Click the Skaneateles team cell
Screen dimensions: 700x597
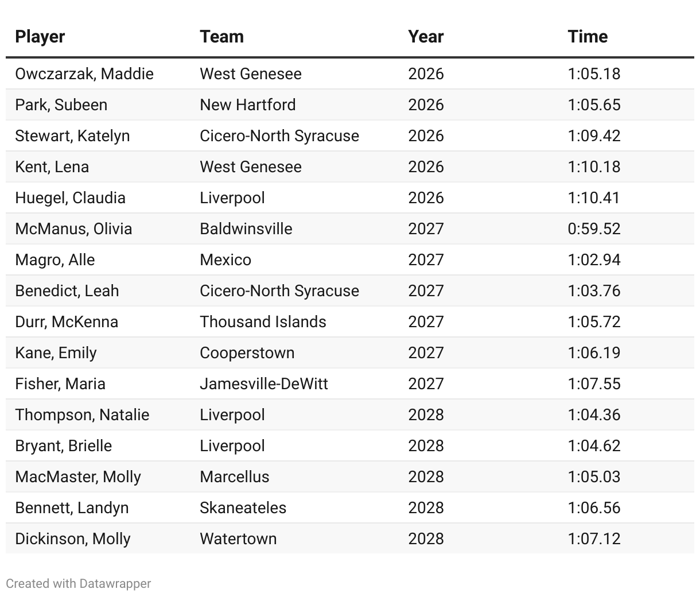(x=243, y=508)
